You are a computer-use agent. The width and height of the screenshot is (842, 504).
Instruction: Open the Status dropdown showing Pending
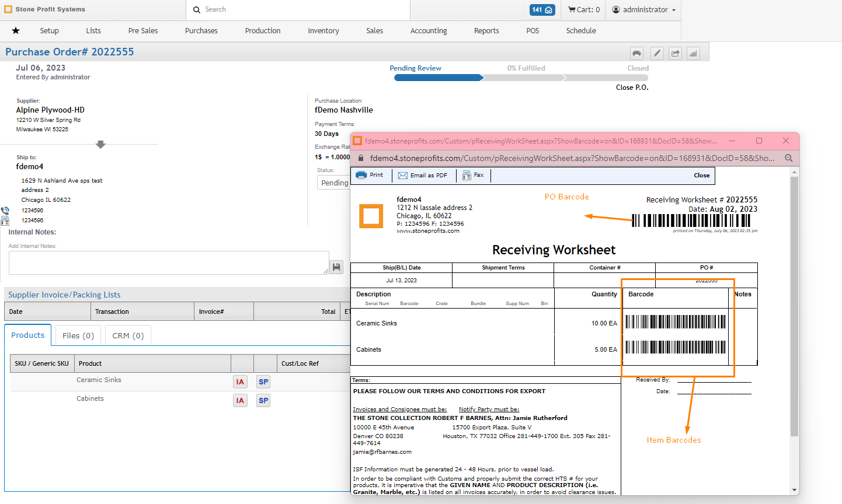coord(333,183)
